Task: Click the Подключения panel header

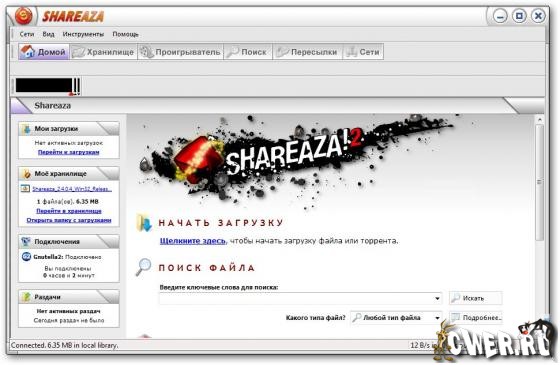Action: [69, 242]
